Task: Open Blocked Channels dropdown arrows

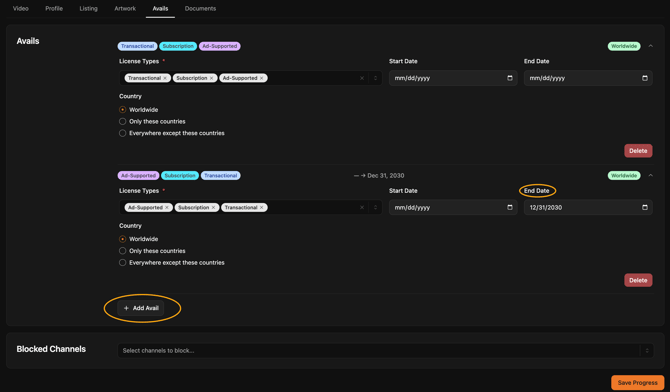Action: point(647,351)
